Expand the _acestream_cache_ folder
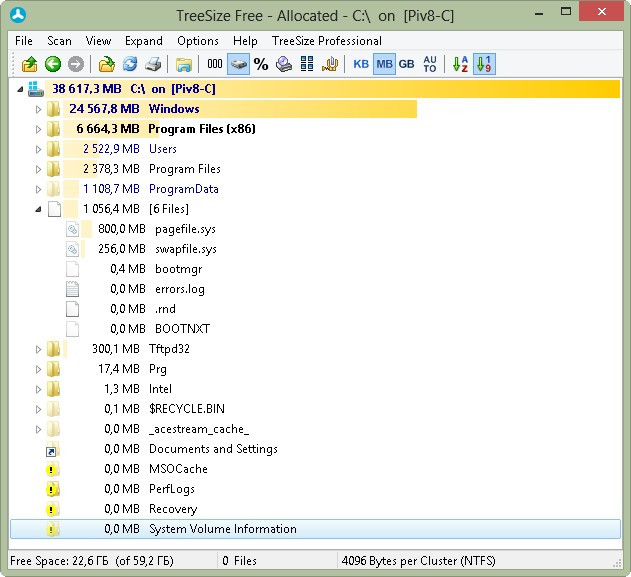This screenshot has width=631, height=577. 38,429
